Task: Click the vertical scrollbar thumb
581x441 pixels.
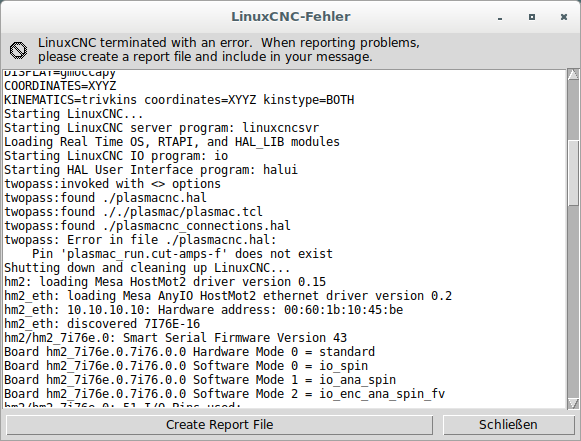Action: pos(573,172)
